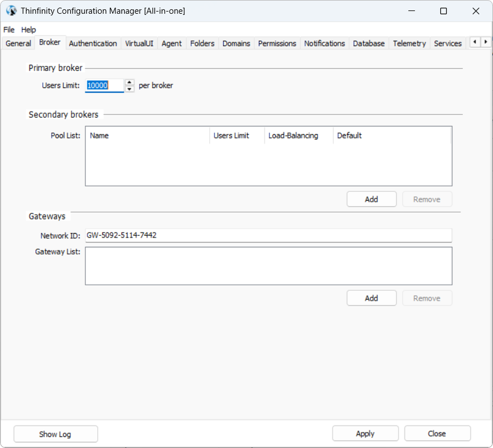Image resolution: width=493 pixels, height=448 pixels.
Task: Select the Database tab
Action: click(x=369, y=43)
